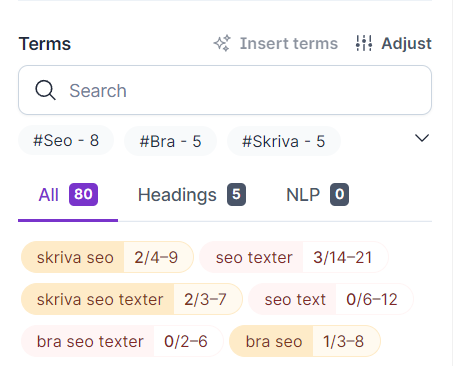Select the "bra seo texter" term chip
The image size is (453, 366).
(x=122, y=341)
